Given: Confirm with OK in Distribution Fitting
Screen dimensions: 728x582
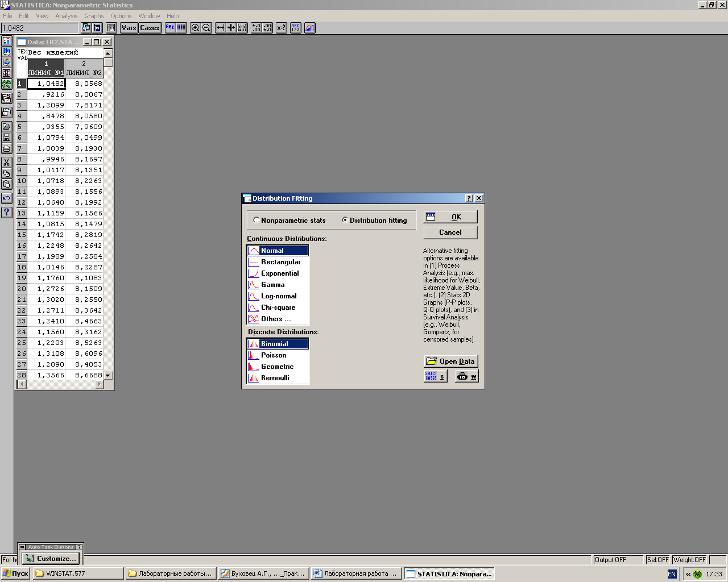Looking at the screenshot, I should point(450,217).
